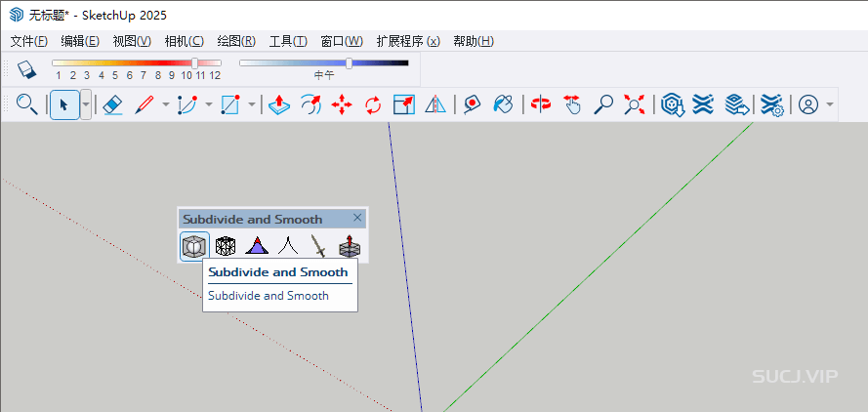Screen dimensions: 868x412
Task: Click the Send to LayOut icon
Action: tap(736, 104)
